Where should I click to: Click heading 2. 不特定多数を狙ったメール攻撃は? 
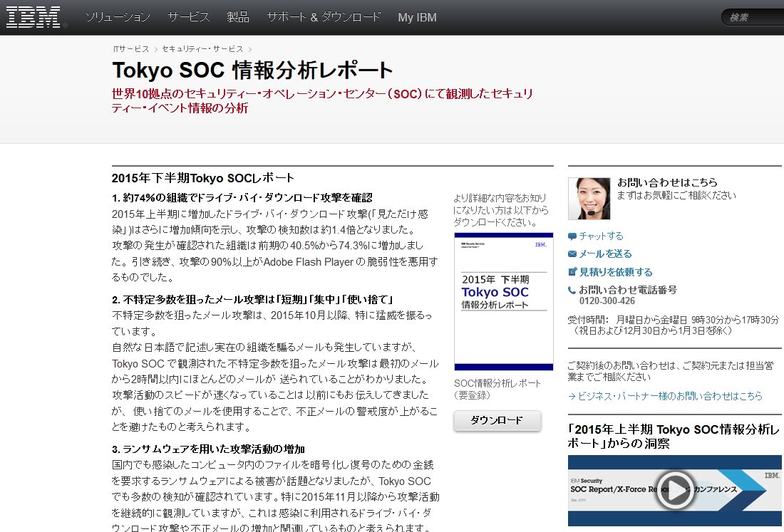click(x=252, y=300)
